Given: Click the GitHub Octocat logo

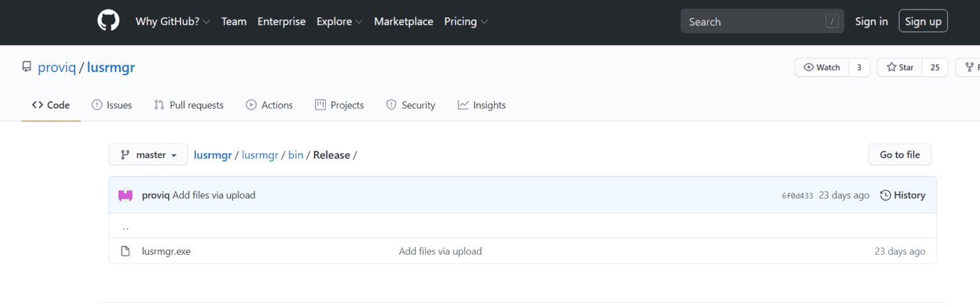Looking at the screenshot, I should [x=108, y=21].
